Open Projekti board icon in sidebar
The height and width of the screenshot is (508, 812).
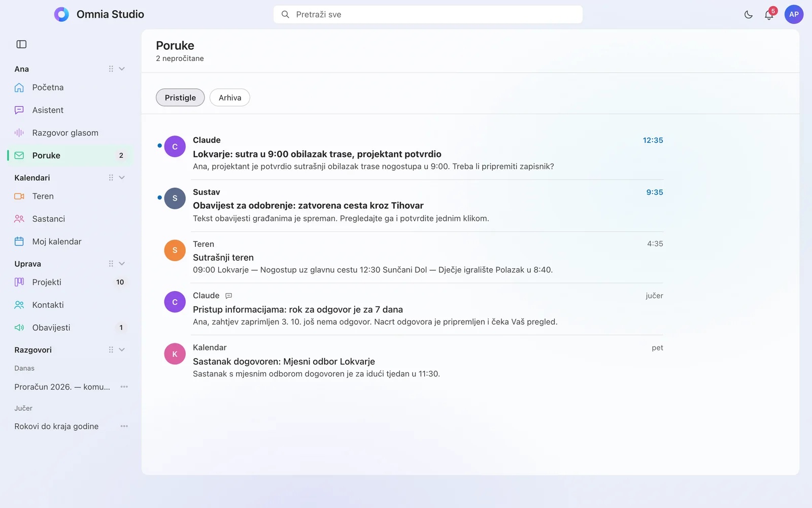tap(19, 282)
